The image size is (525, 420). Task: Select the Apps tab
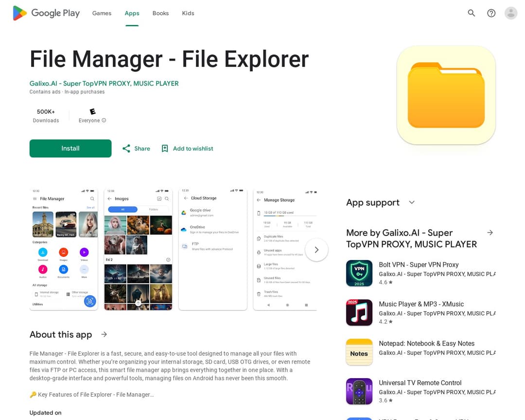click(132, 13)
